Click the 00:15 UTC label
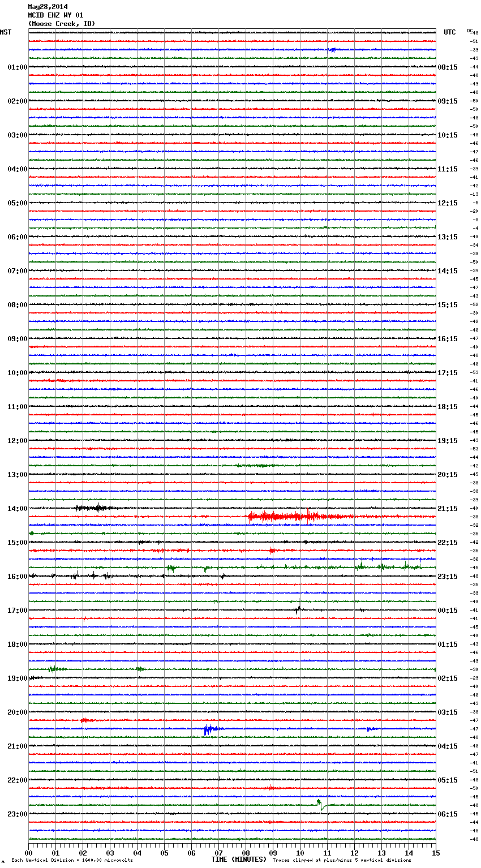Image resolution: width=481 pixels, height=868 pixels. [x=448, y=611]
